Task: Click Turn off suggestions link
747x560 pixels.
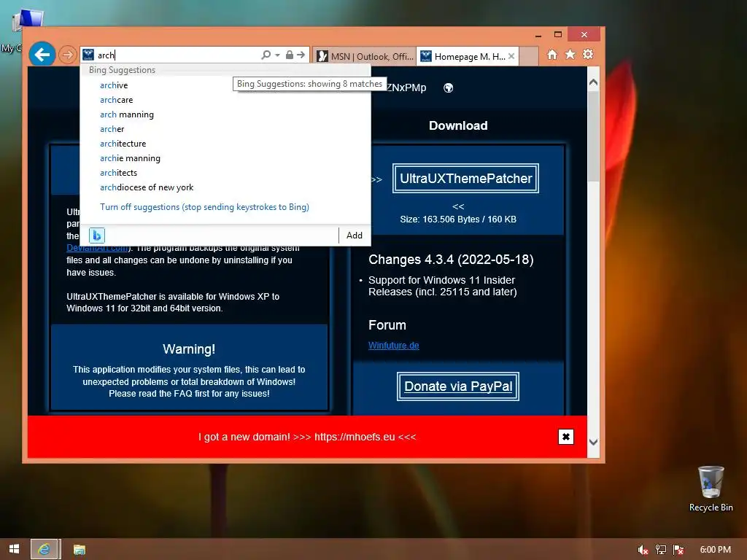Action: point(204,207)
